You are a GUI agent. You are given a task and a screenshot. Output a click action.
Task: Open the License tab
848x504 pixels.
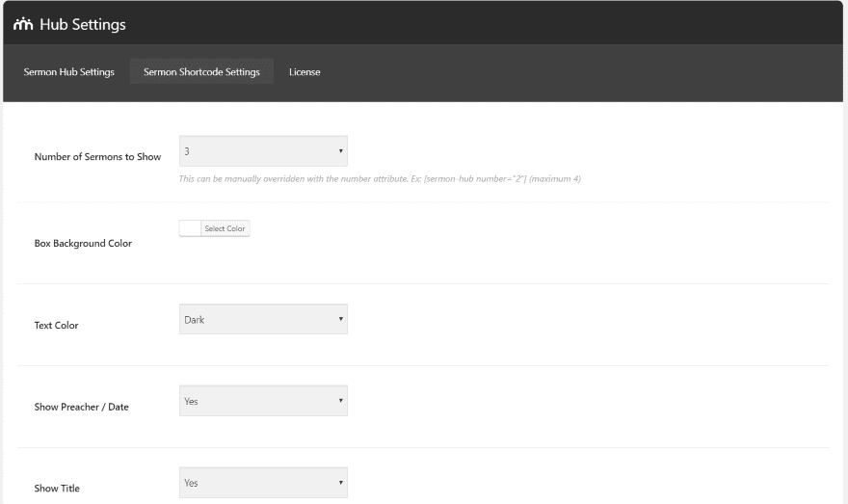coord(305,72)
